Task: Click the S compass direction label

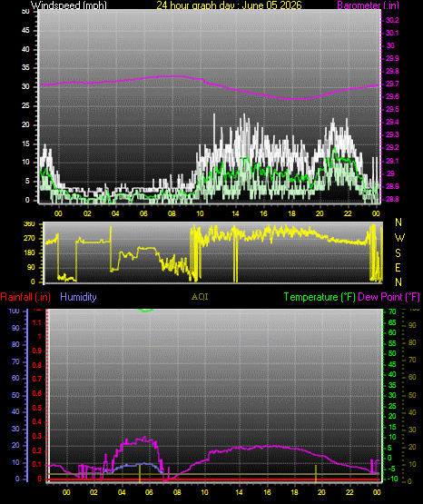Action: coord(398,253)
